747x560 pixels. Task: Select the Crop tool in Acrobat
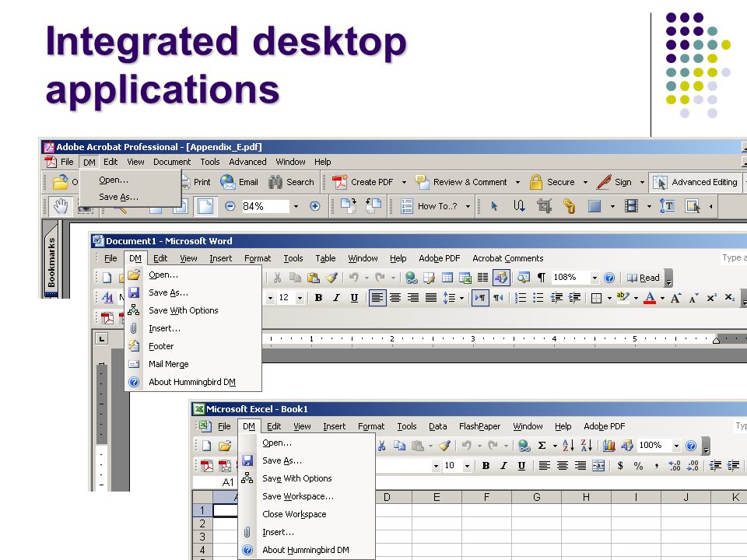(x=544, y=206)
